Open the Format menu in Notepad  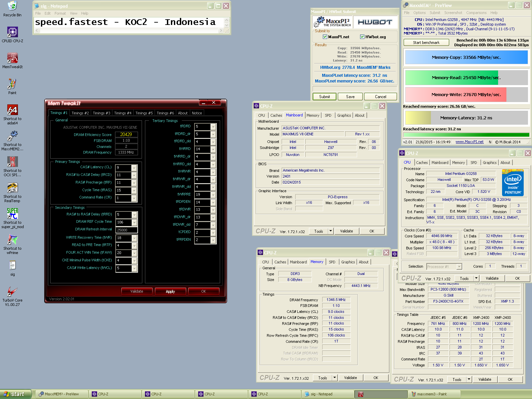[60, 13]
